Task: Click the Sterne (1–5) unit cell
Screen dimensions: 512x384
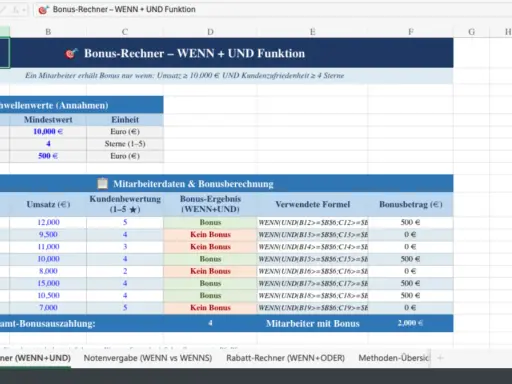Action: tap(125, 144)
